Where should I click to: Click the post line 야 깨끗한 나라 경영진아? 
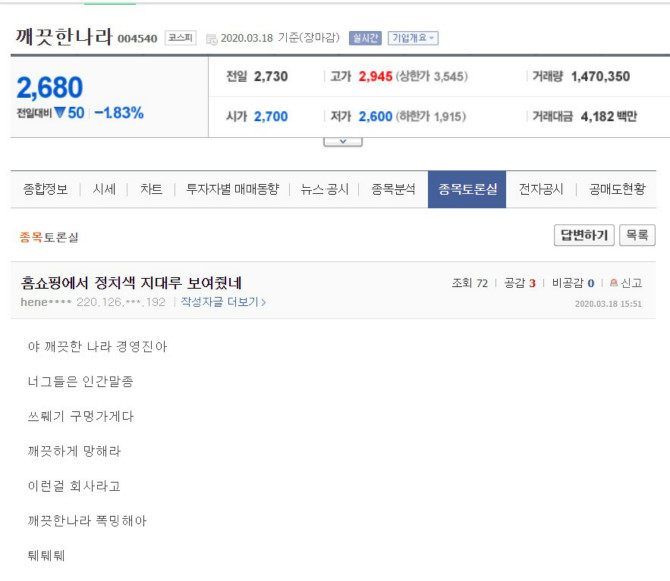click(x=97, y=346)
